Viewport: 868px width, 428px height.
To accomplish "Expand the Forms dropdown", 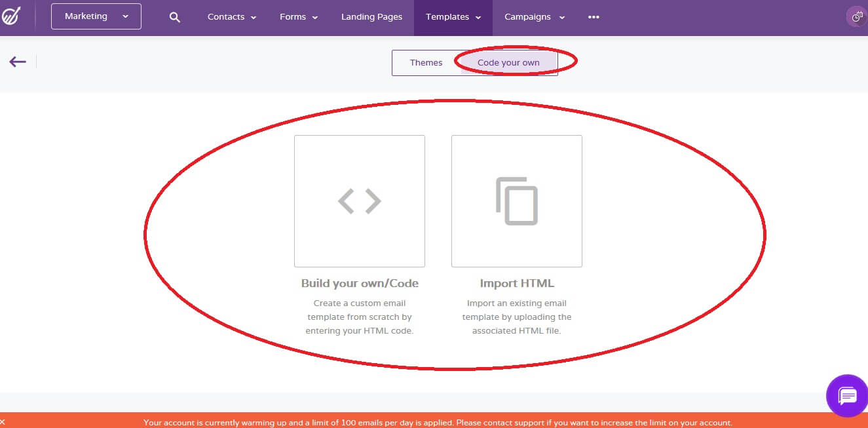I will point(299,17).
